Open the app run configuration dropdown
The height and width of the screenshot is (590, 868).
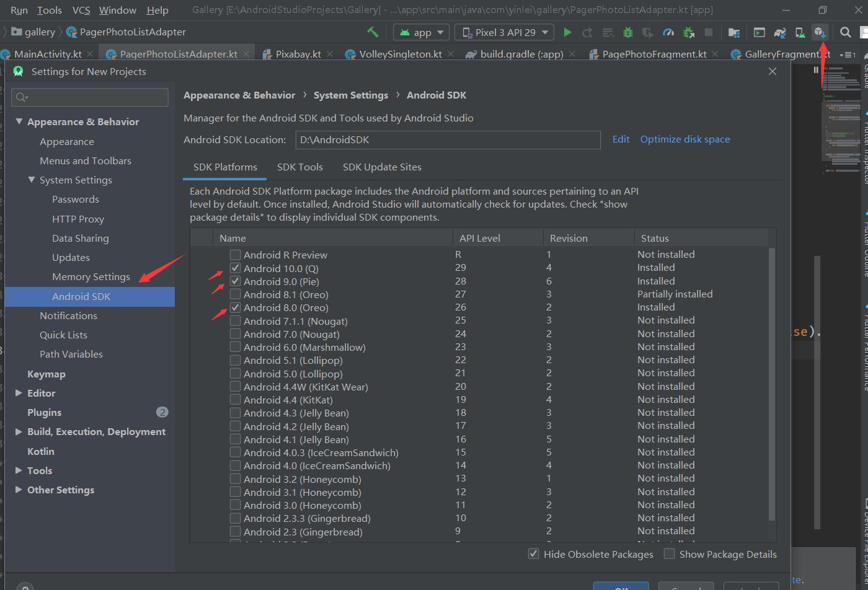(x=421, y=32)
